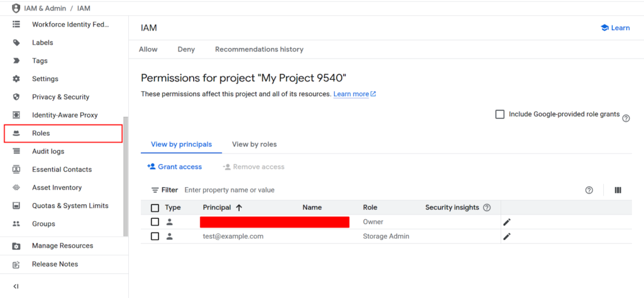Select the View by roles tab
Viewport: 644px width, 298px height.
point(254,145)
